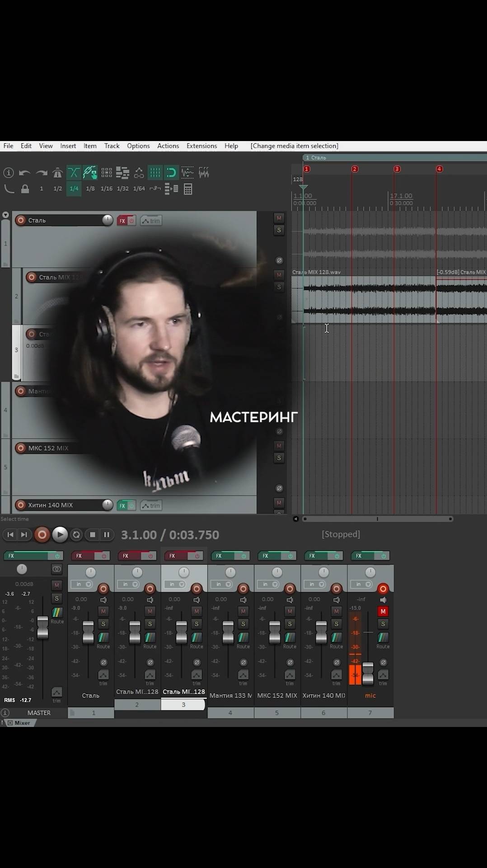Open the Options menu
487x868 pixels.
coord(138,146)
